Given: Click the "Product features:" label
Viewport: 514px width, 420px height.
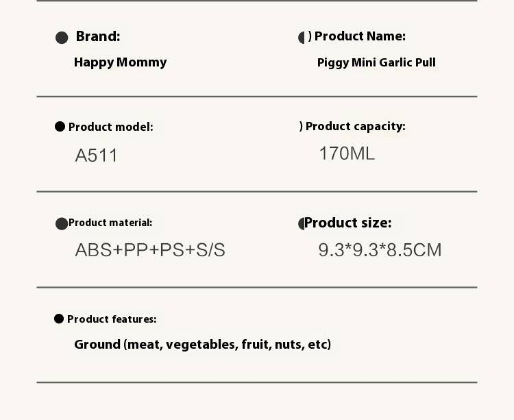Looking at the screenshot, I should click(x=112, y=319).
